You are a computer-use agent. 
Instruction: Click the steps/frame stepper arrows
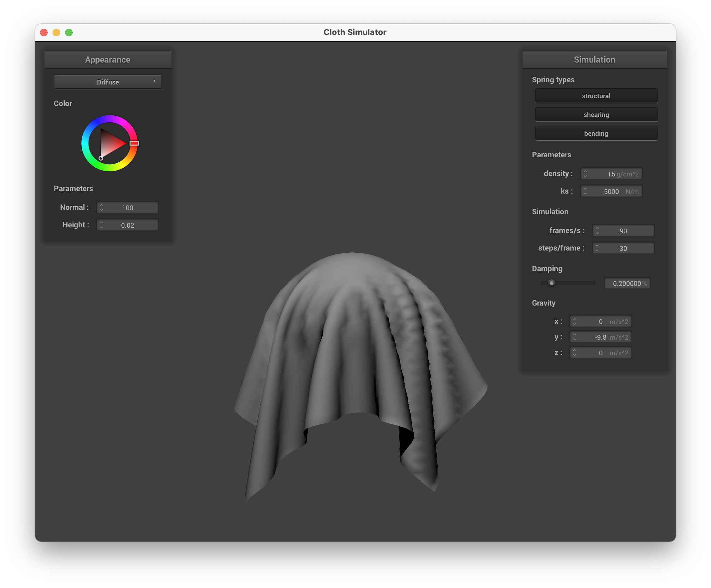tap(597, 248)
